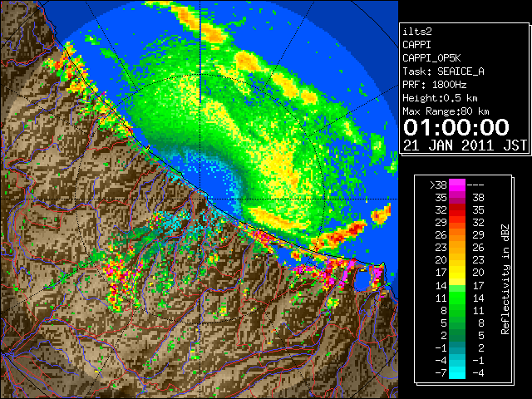Screen dimensions: 532x399
Task: Select the 'CAPPI' product type line
Action: (x=416, y=45)
